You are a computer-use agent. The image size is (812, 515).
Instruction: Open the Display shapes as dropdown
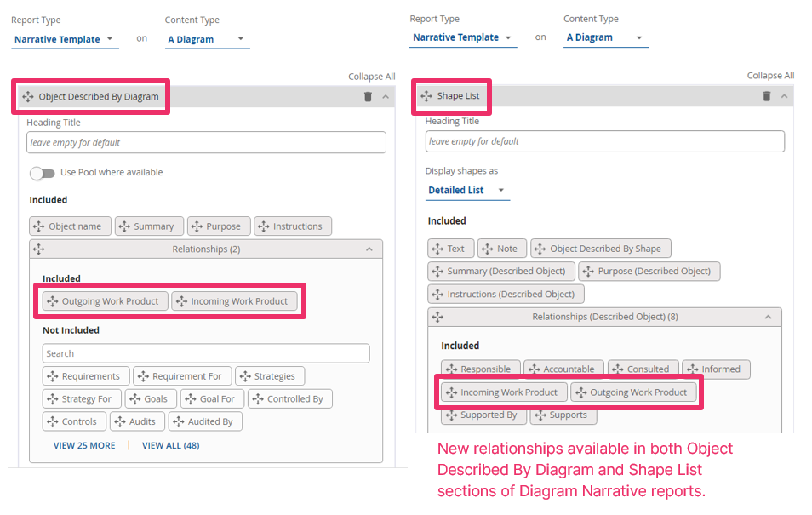point(466,191)
